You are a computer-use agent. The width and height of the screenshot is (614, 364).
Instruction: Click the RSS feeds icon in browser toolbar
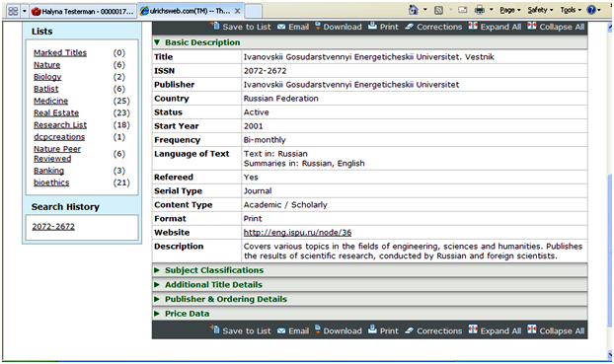[x=438, y=10]
